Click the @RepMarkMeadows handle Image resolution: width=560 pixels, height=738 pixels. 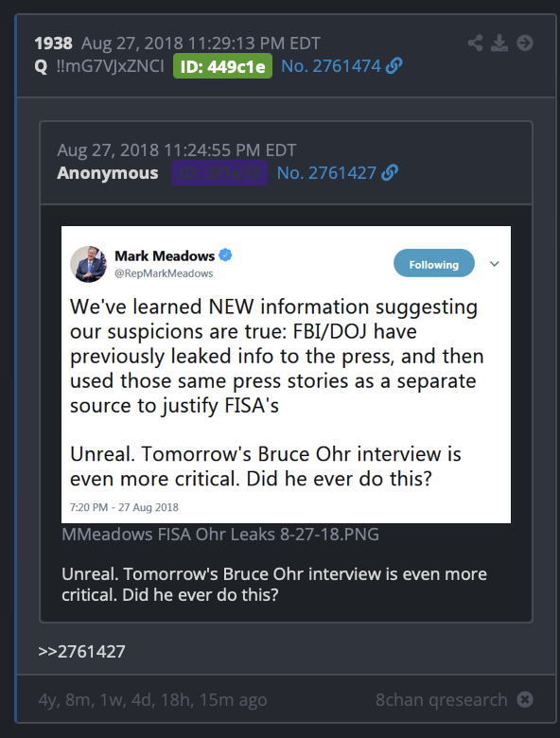click(164, 273)
